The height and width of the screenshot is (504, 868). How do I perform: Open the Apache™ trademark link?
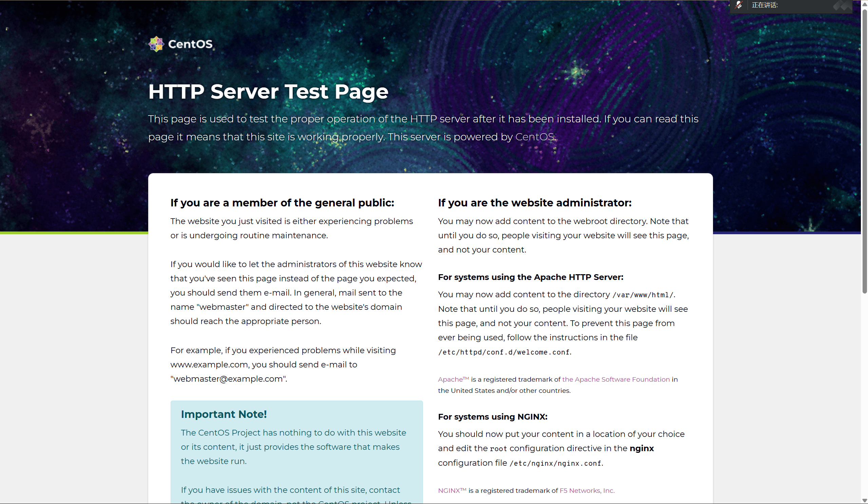point(453,379)
